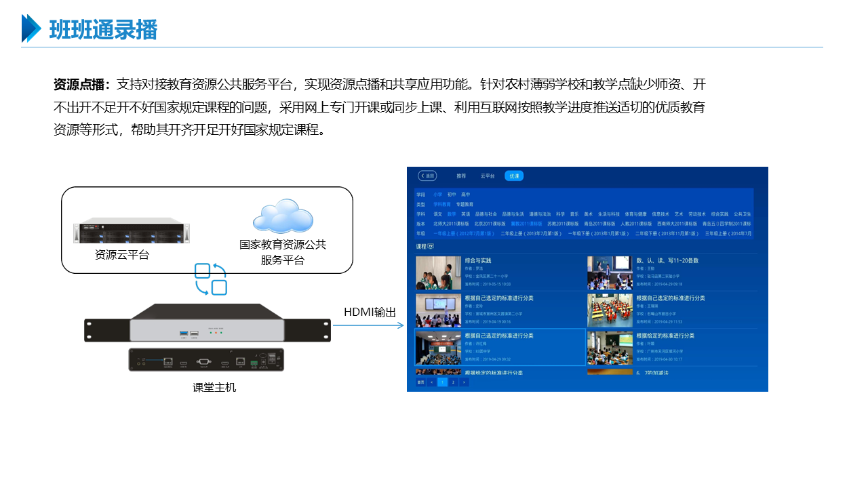Click the cloud icon for 国家教育资源公共服务平台

283,216
